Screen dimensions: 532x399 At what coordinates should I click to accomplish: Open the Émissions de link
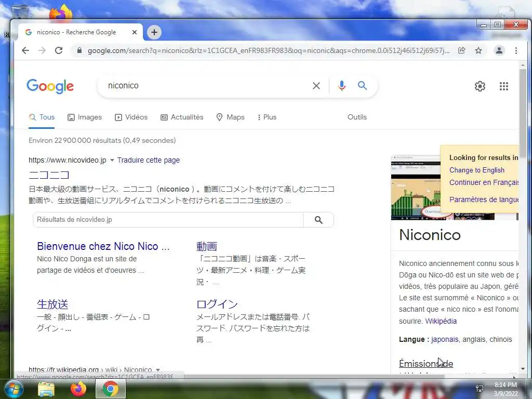(x=426, y=363)
